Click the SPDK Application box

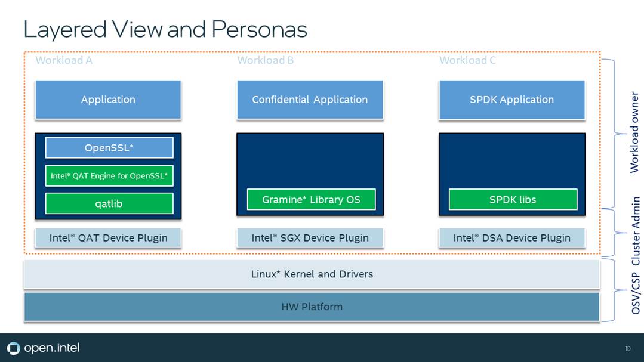(x=511, y=100)
